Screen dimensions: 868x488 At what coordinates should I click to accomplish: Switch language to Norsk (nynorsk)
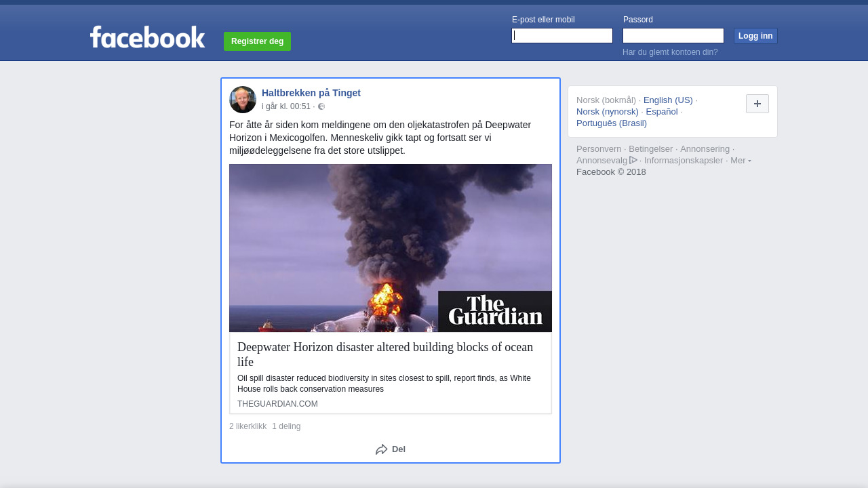(608, 112)
